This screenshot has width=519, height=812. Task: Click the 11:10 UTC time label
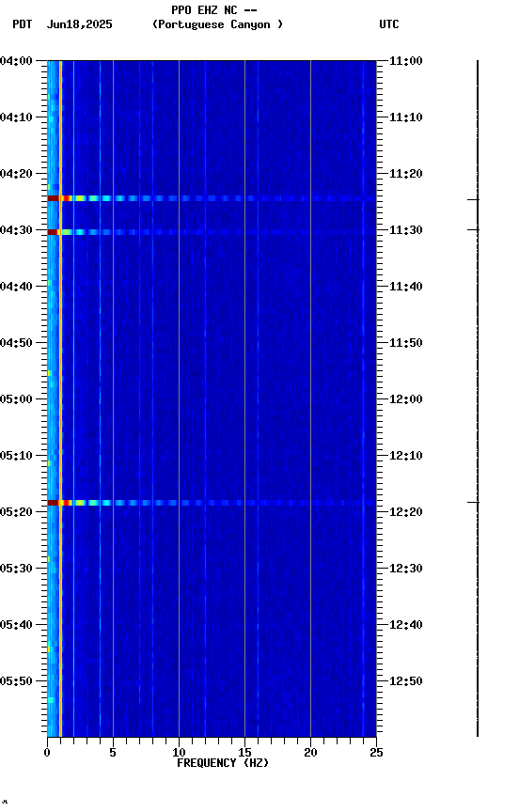tap(405, 117)
